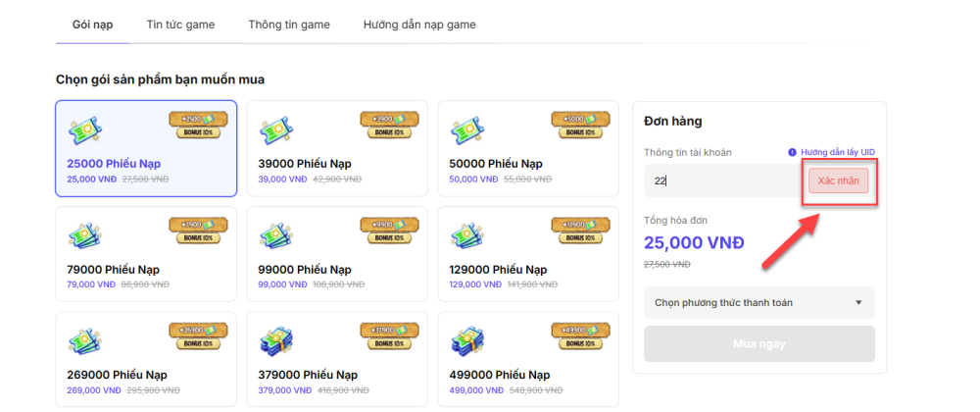Click the account UID input field

tap(725, 180)
